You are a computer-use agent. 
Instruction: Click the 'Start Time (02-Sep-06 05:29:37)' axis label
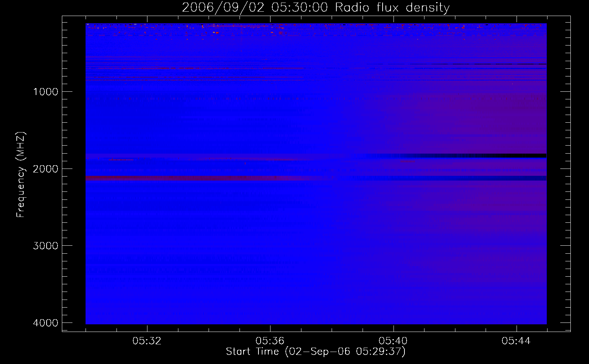[x=316, y=352]
